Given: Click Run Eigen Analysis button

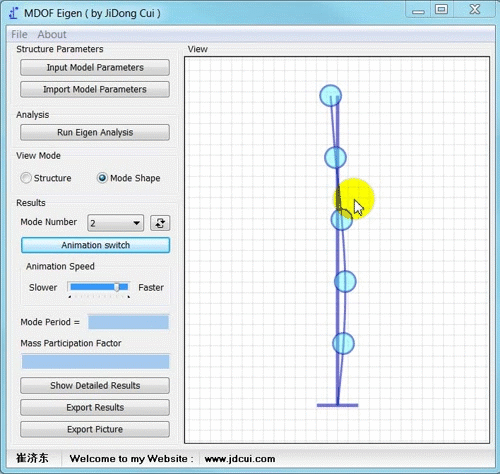Looking at the screenshot, I should [x=95, y=132].
